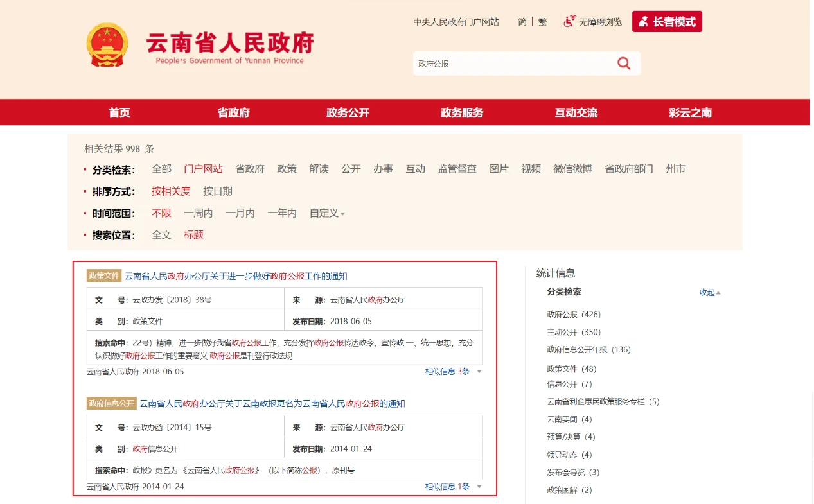Filter results by 省政府 category
This screenshot has height=504, width=814.
(250, 169)
